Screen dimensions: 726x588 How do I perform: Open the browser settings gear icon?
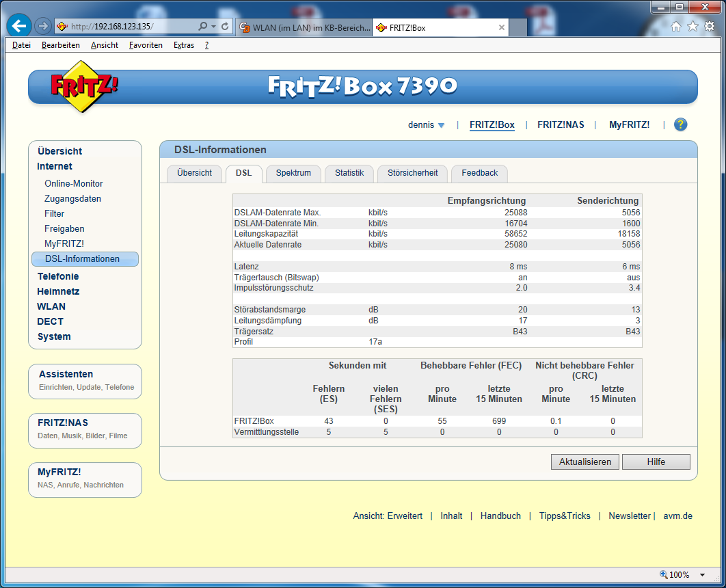[710, 27]
